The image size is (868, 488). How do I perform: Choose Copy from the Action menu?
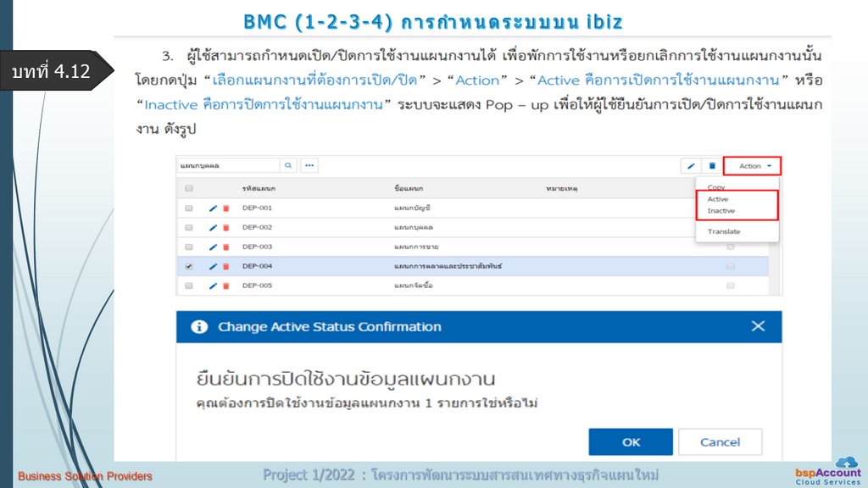[x=716, y=187]
